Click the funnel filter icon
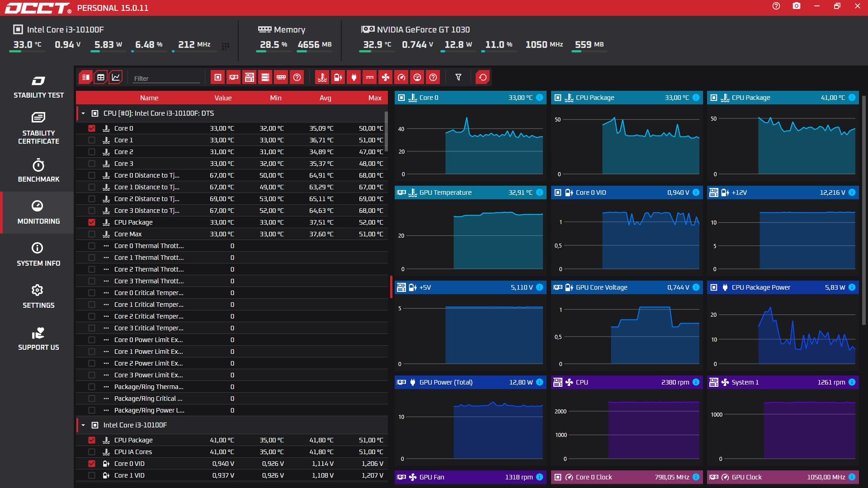Image resolution: width=868 pixels, height=488 pixels. [x=458, y=78]
